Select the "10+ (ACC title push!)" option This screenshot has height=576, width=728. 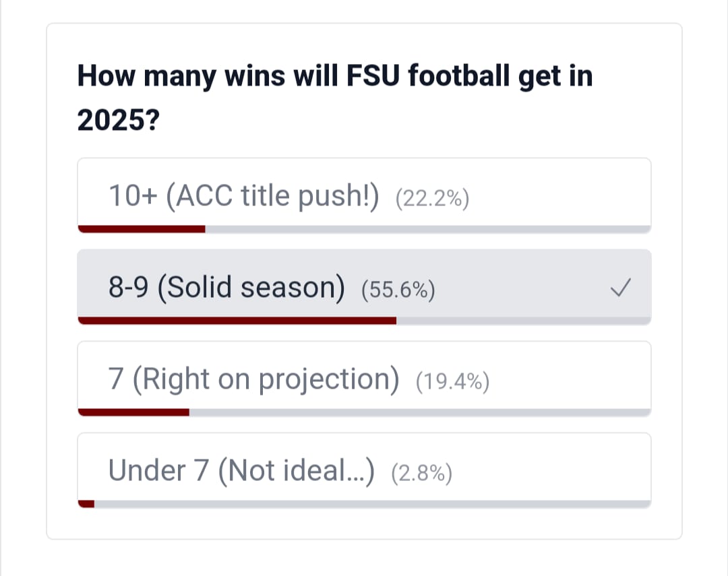243,196
